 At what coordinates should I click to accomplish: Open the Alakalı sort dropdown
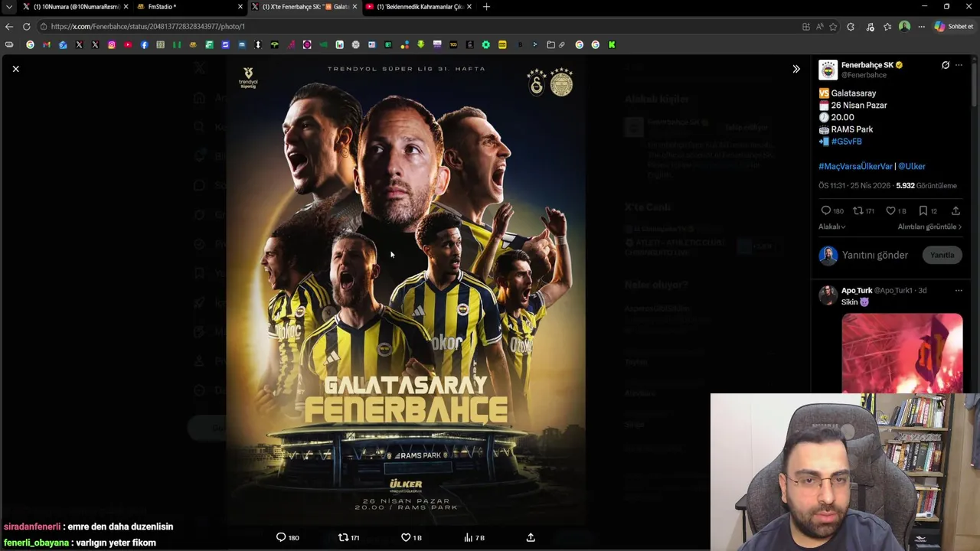(832, 227)
